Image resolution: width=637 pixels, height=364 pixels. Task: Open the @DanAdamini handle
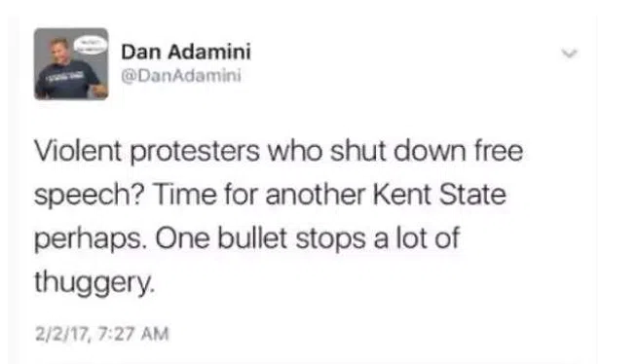tap(181, 76)
